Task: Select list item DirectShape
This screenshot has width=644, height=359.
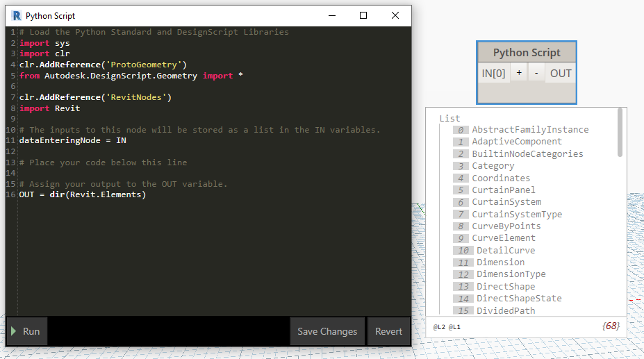Action: [x=506, y=287]
